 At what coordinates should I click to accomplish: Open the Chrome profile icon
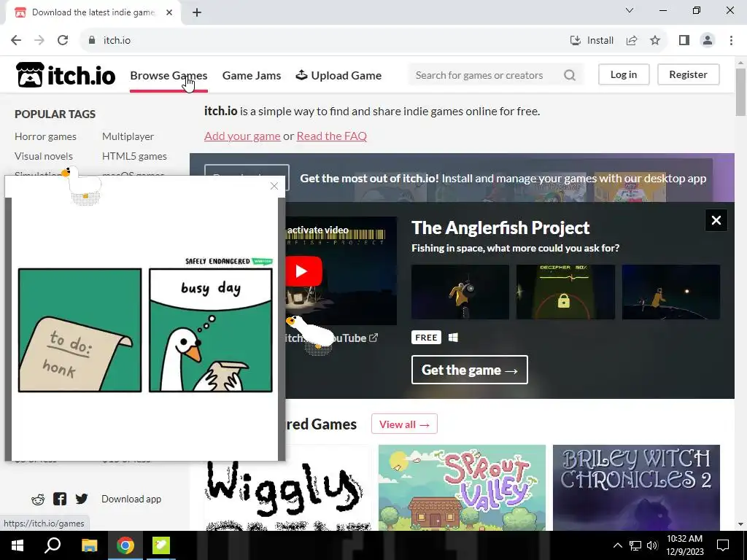click(x=708, y=40)
